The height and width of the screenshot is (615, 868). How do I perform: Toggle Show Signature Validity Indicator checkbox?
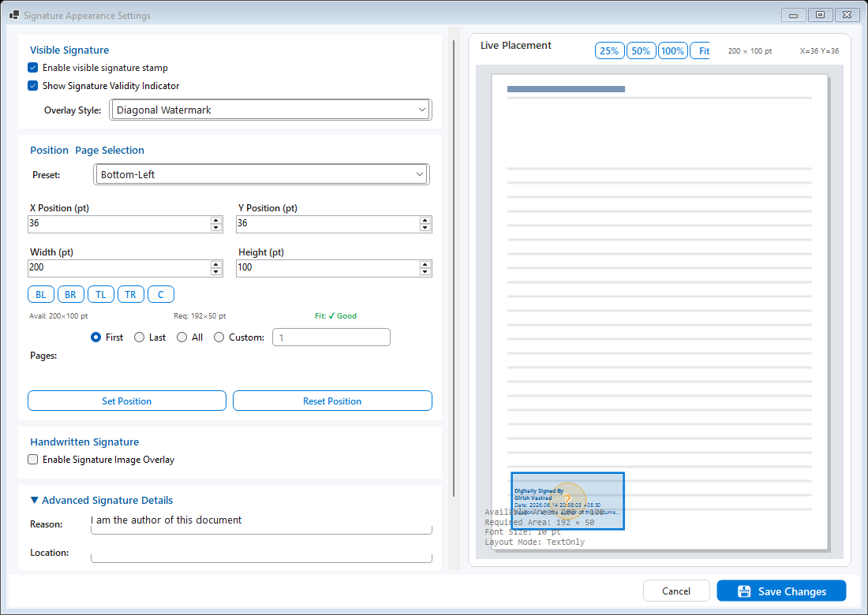33,86
